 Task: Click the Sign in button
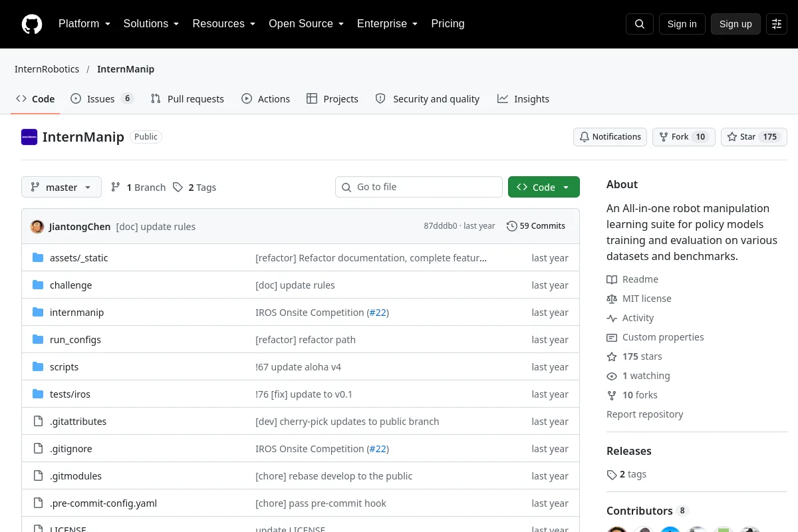coord(682,24)
